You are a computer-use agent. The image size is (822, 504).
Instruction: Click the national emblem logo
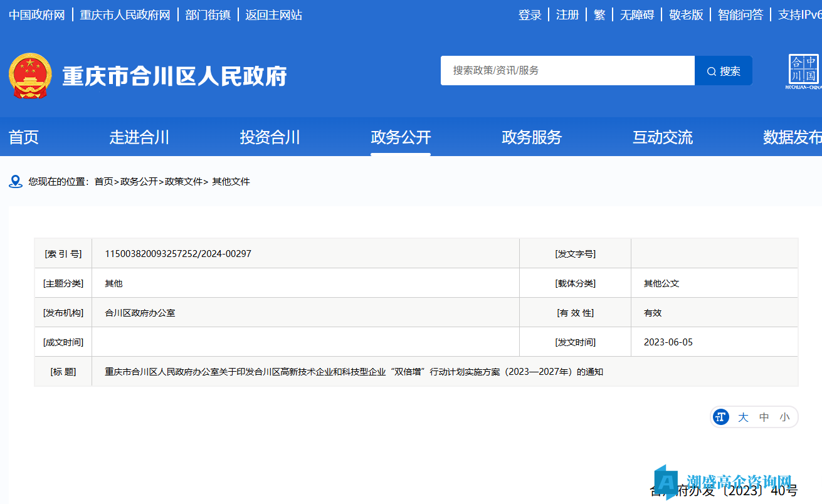point(30,76)
